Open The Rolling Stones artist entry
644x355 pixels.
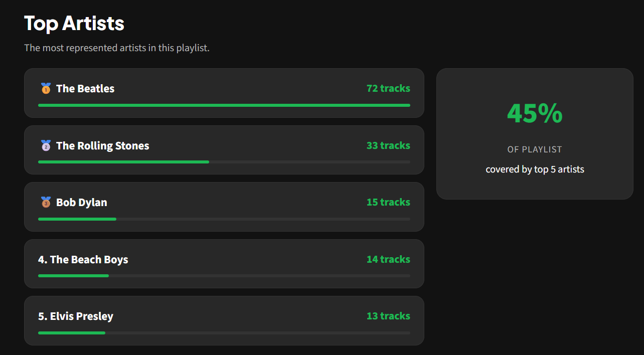pos(102,146)
